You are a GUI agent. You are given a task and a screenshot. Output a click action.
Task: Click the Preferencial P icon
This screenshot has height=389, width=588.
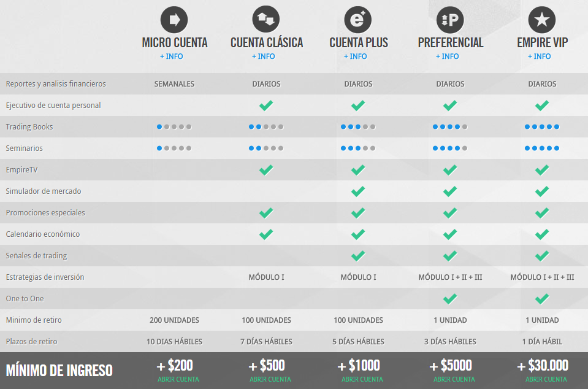pyautogui.click(x=450, y=20)
